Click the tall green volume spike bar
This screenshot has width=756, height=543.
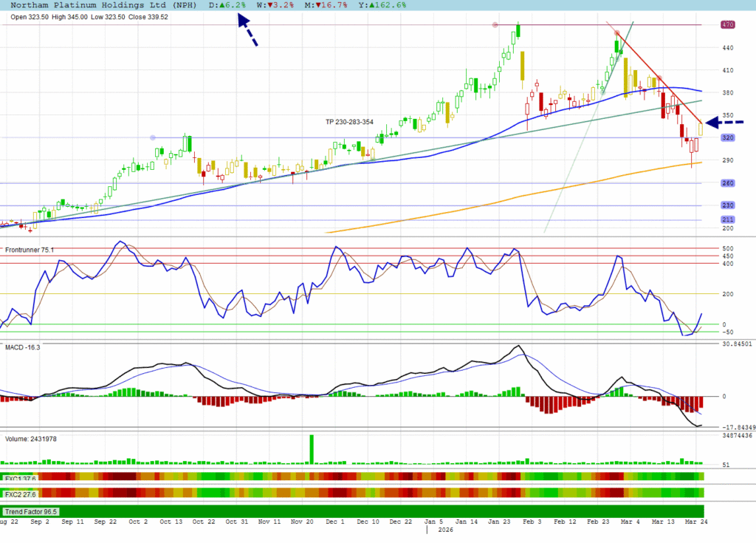click(x=312, y=449)
